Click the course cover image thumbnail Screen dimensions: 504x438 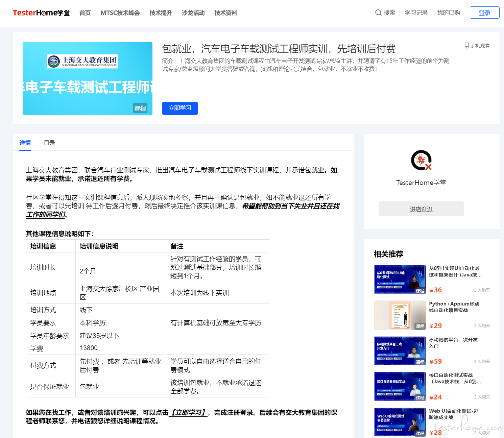[88, 78]
